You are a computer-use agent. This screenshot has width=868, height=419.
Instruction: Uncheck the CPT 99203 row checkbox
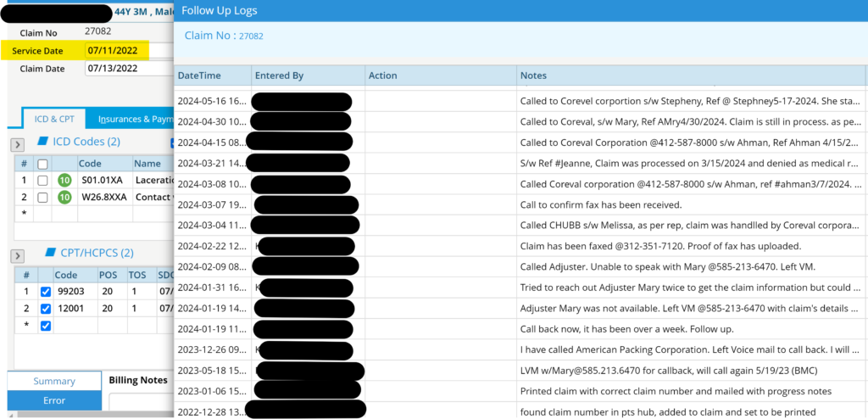point(46,292)
